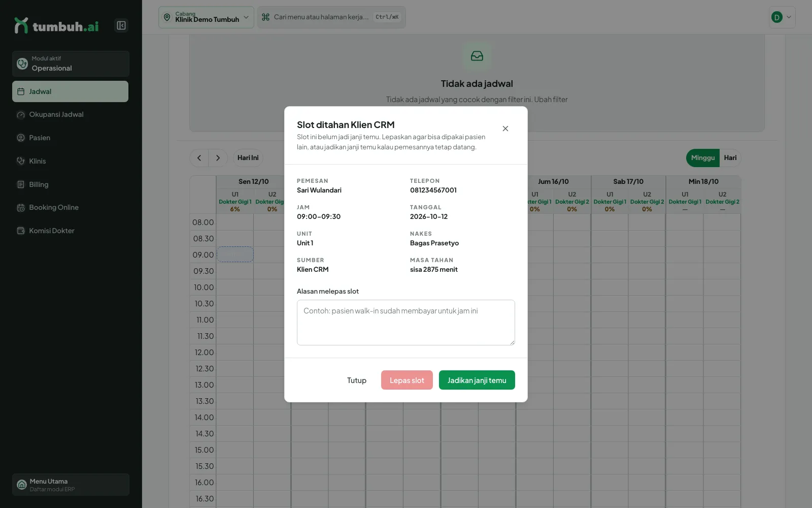
Task: Click the Jum 16/10 column header
Action: (553, 181)
